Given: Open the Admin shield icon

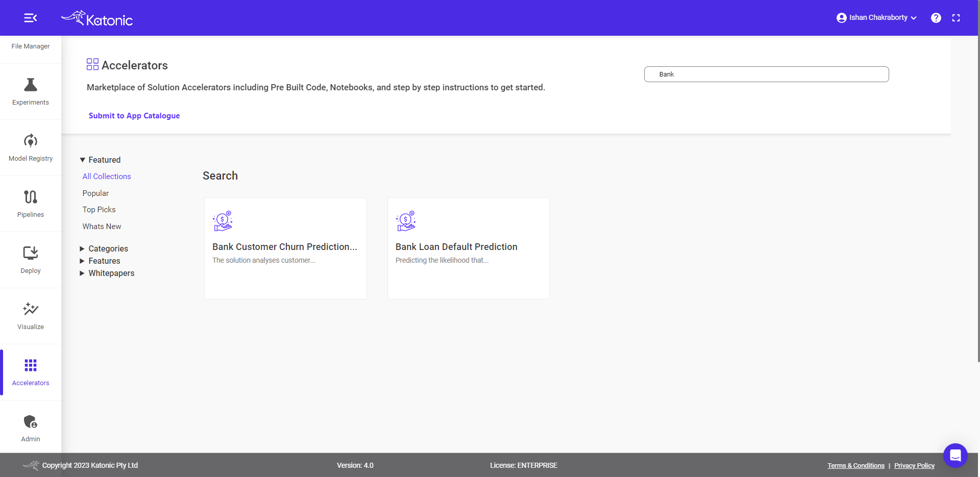Looking at the screenshot, I should point(31,422).
